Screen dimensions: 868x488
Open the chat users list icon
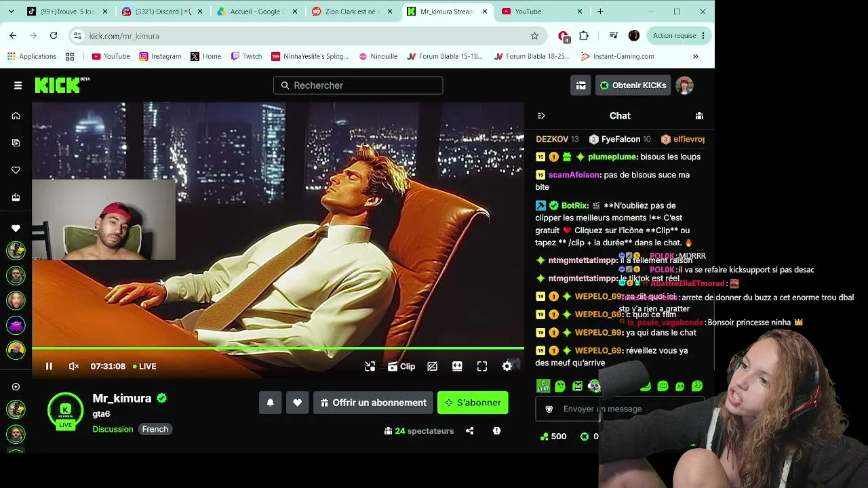point(699,116)
